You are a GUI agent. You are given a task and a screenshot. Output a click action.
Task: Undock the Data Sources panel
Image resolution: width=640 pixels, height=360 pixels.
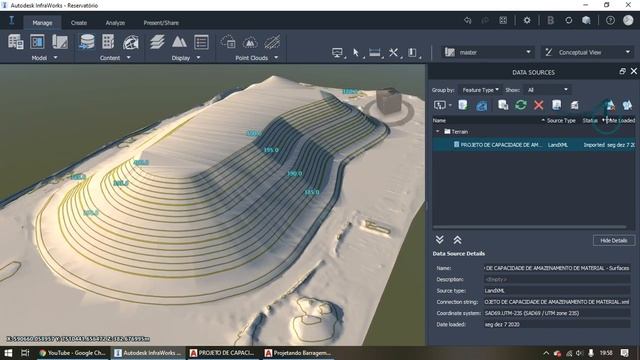(622, 71)
